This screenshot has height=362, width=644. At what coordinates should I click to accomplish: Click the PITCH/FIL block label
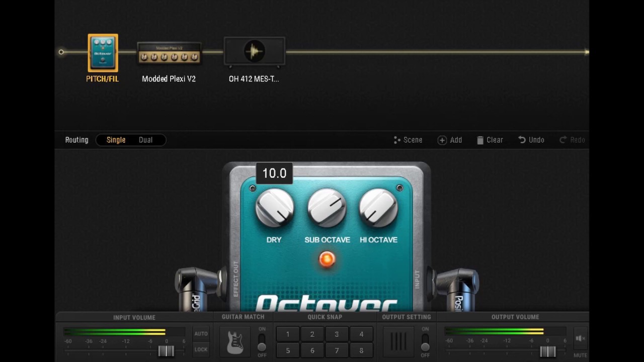[103, 79]
